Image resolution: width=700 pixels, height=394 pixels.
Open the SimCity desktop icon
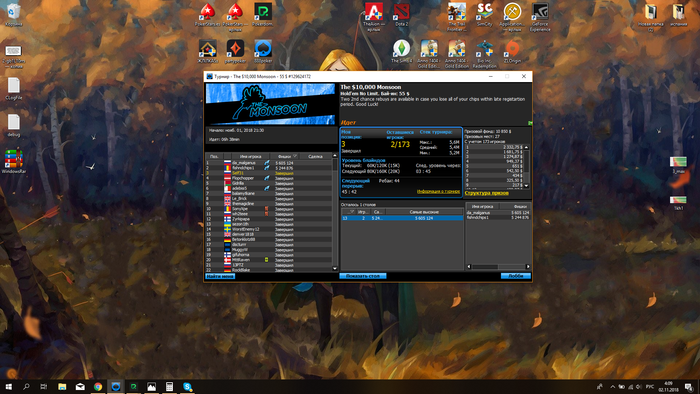tap(484, 15)
